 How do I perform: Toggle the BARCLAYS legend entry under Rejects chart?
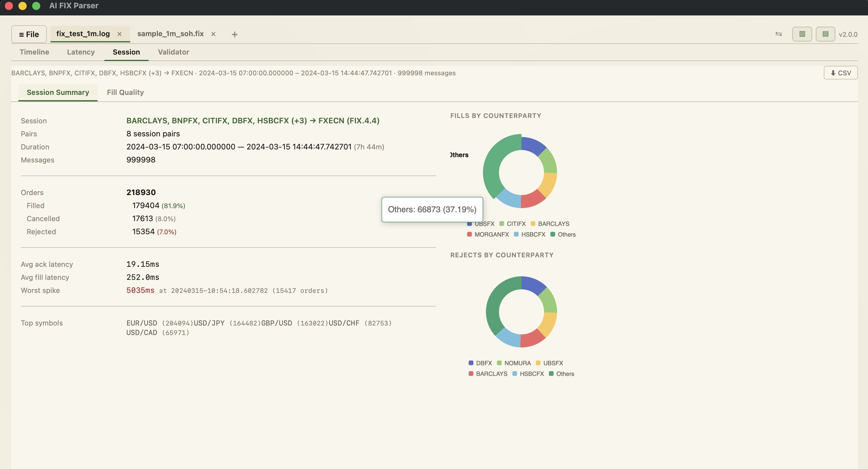click(488, 374)
